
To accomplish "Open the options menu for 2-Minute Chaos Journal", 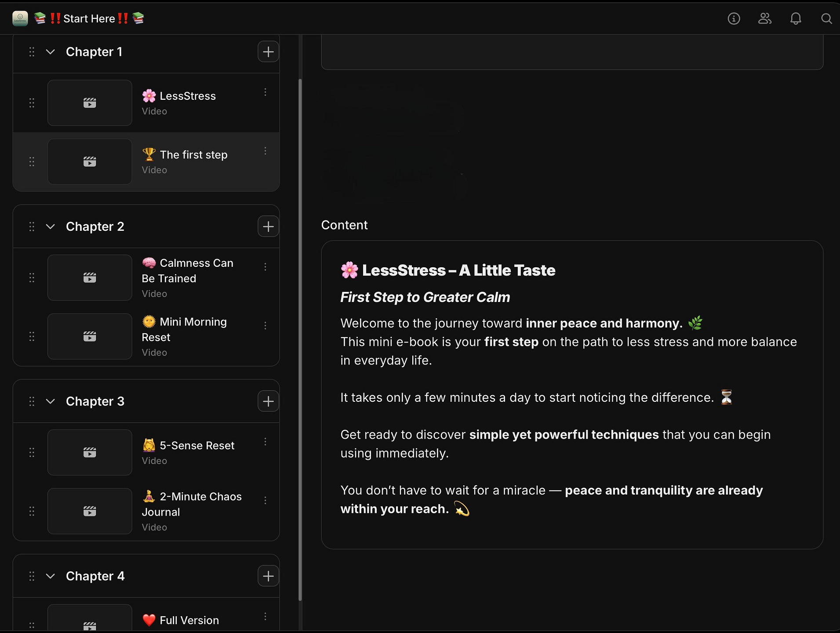I will point(265,500).
